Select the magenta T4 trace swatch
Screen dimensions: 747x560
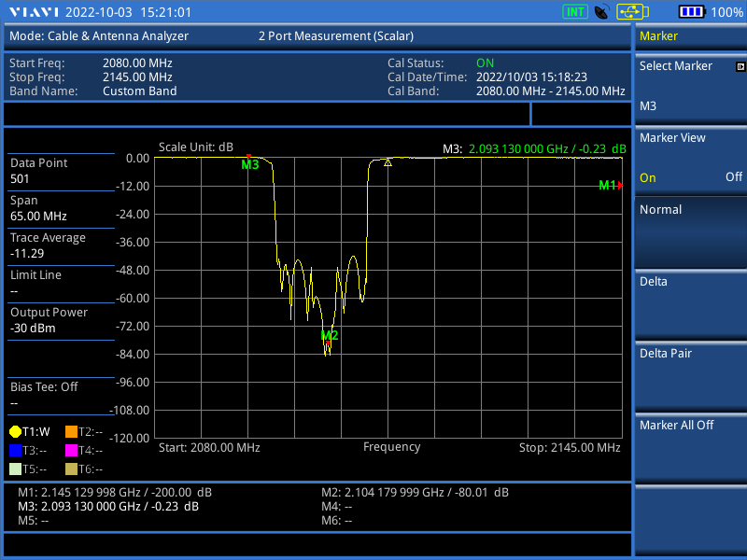point(71,451)
